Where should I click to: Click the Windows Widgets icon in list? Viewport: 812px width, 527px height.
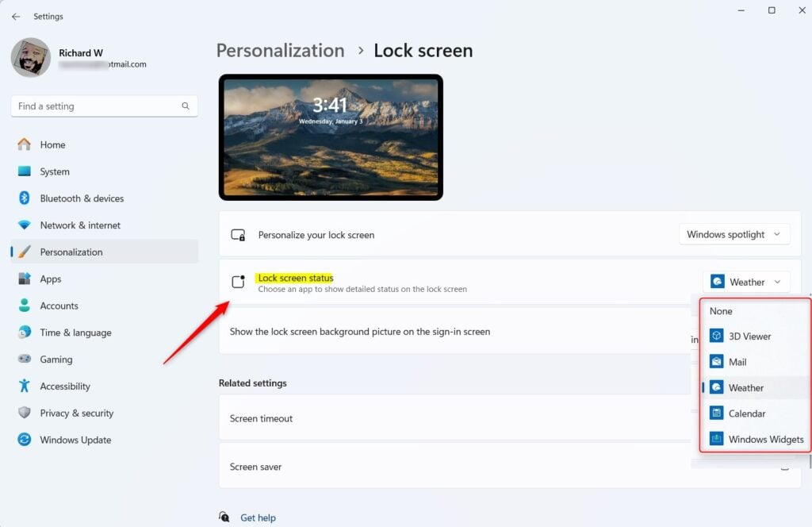coord(716,439)
